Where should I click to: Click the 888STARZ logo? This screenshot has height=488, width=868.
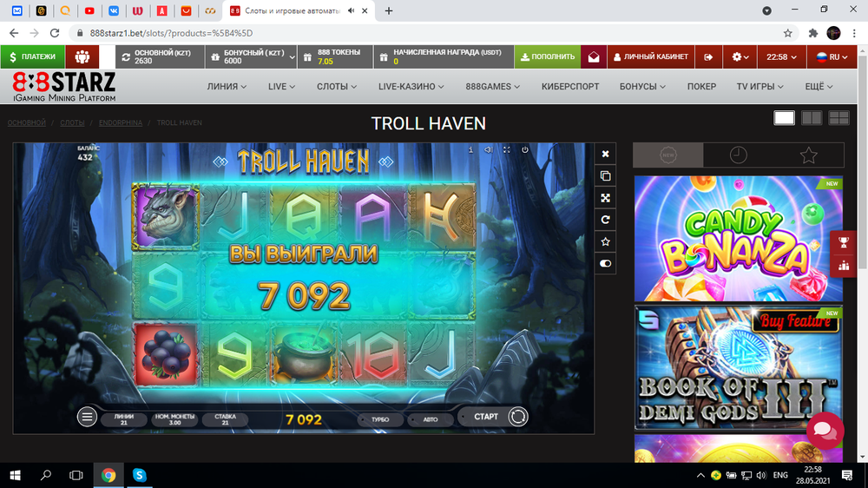(64, 87)
